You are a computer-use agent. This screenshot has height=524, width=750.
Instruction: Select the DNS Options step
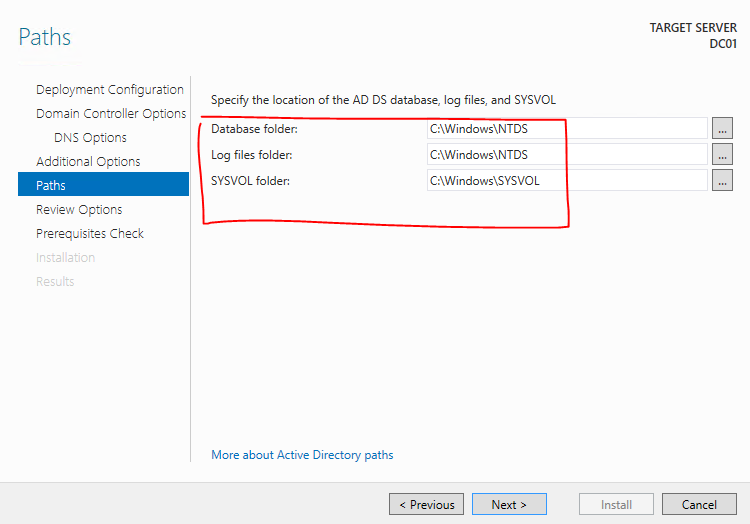click(90, 138)
